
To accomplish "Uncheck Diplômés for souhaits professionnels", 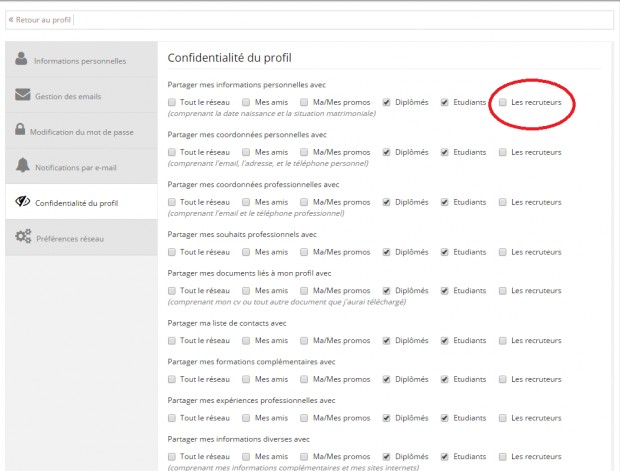I will pyautogui.click(x=386, y=252).
